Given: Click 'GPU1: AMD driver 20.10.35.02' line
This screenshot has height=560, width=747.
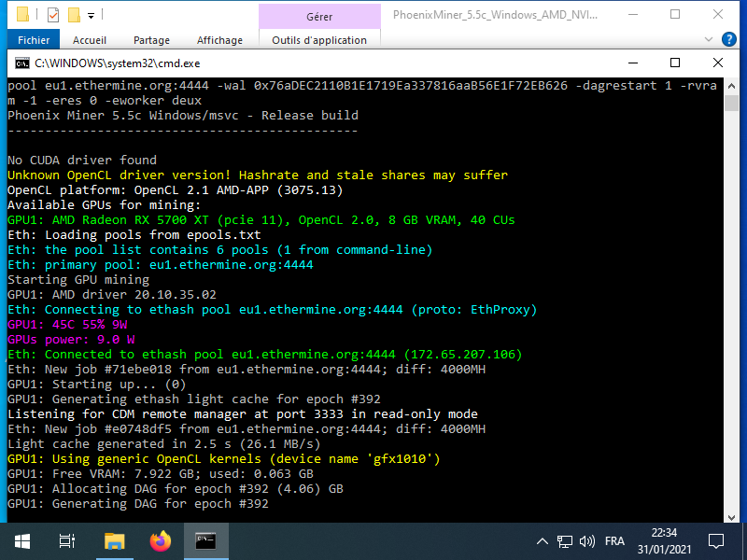Looking at the screenshot, I should [x=111, y=294].
